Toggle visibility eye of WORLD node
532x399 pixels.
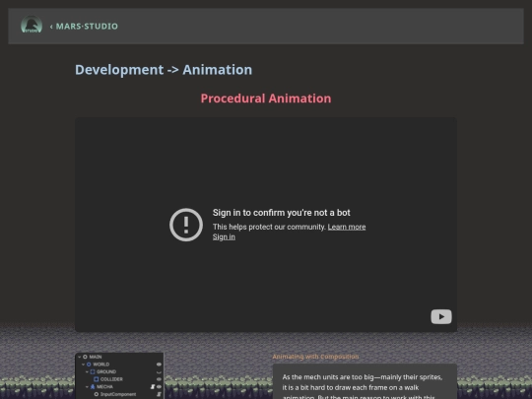(x=159, y=365)
